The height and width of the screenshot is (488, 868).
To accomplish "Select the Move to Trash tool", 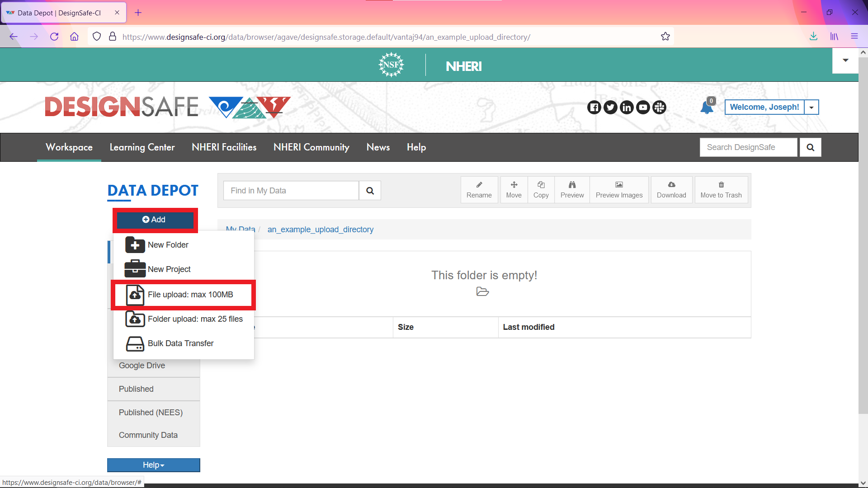I will coord(721,189).
